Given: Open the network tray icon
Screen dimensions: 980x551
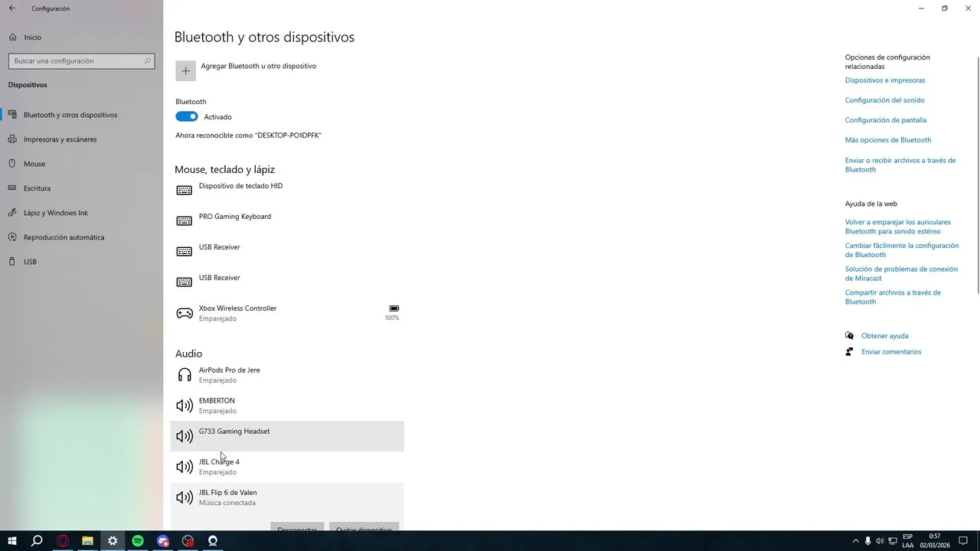Looking at the screenshot, I should tap(892, 541).
